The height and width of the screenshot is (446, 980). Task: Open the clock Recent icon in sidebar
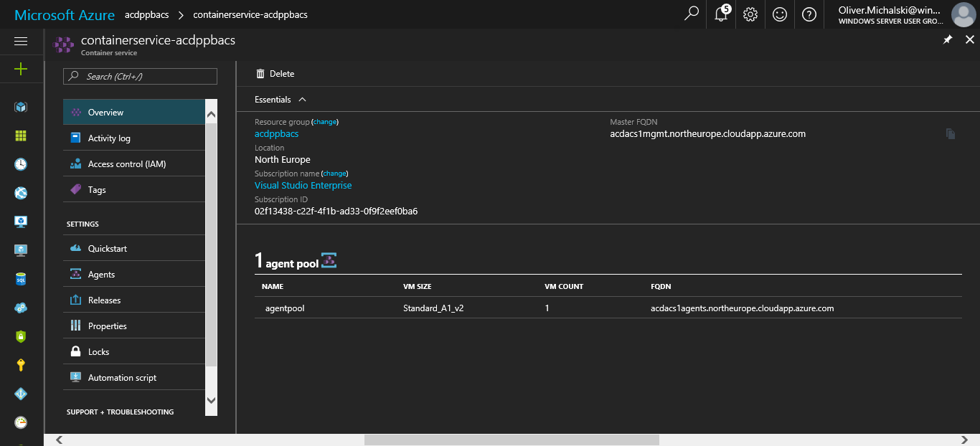coord(21,164)
